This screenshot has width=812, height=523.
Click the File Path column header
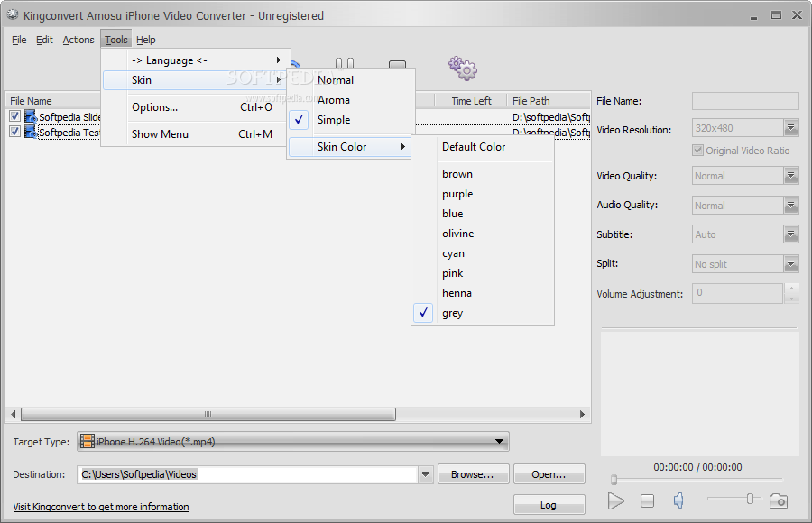(548, 101)
